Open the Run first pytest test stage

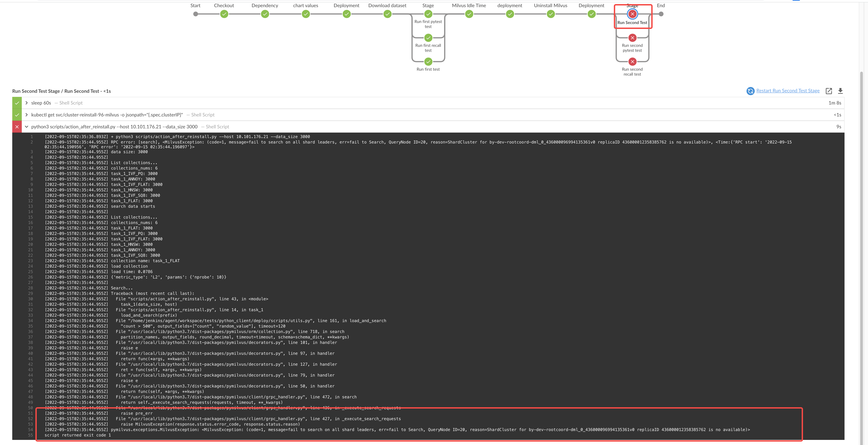click(x=428, y=14)
